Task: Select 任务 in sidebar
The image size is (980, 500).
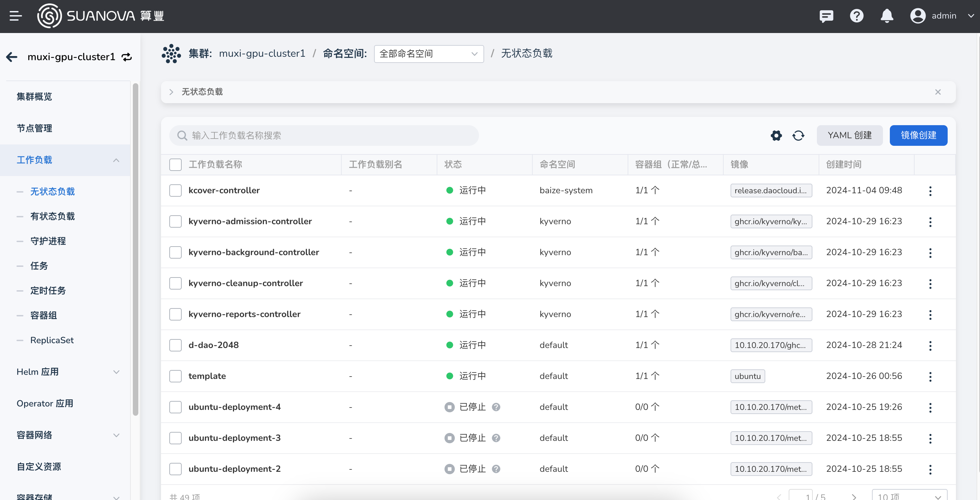Action: [39, 266]
